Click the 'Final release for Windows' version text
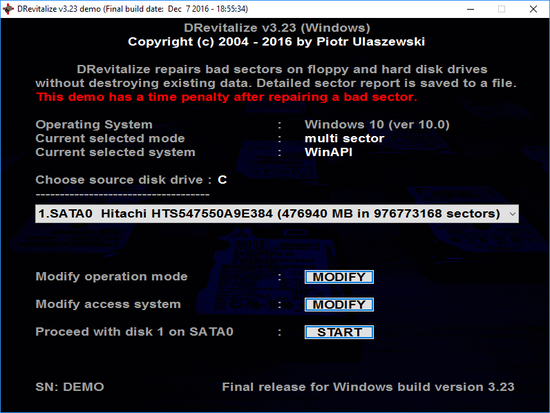Screen dimensions: 550x413 click(368, 387)
